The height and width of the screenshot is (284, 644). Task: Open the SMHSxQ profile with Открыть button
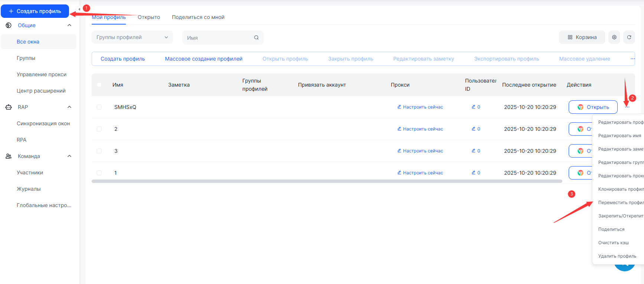(593, 107)
